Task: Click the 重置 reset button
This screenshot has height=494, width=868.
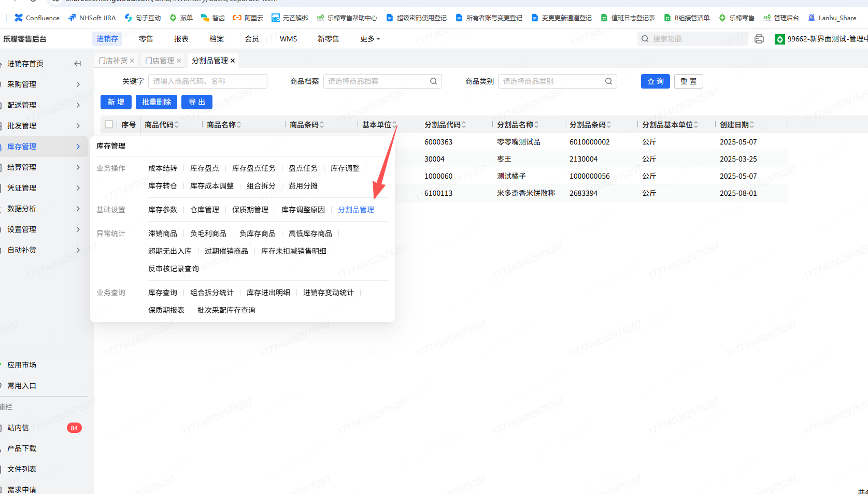Action: [x=689, y=81]
